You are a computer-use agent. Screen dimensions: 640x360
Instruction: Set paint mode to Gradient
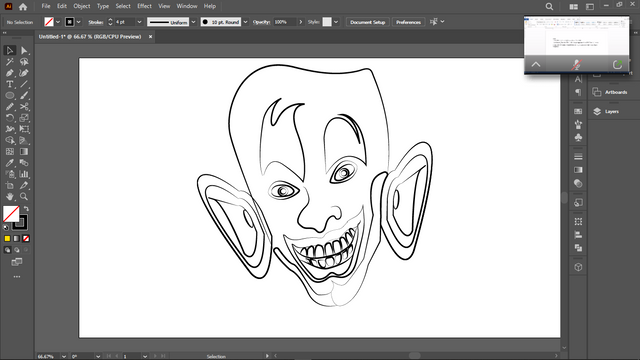(16, 238)
